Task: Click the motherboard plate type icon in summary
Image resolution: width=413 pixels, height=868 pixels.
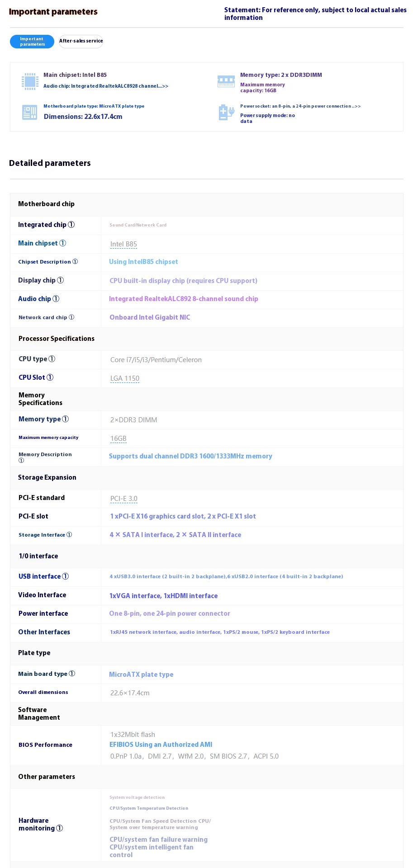Action: 30,112
